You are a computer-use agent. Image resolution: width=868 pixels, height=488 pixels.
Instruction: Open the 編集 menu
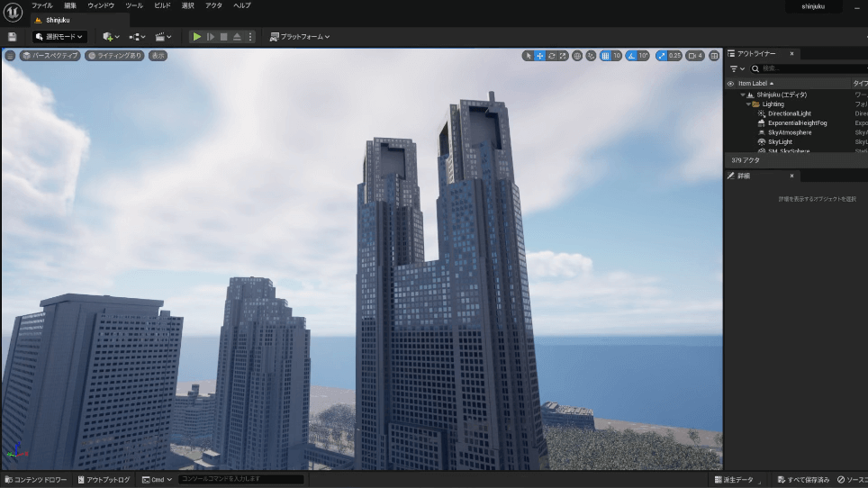pyautogui.click(x=70, y=5)
